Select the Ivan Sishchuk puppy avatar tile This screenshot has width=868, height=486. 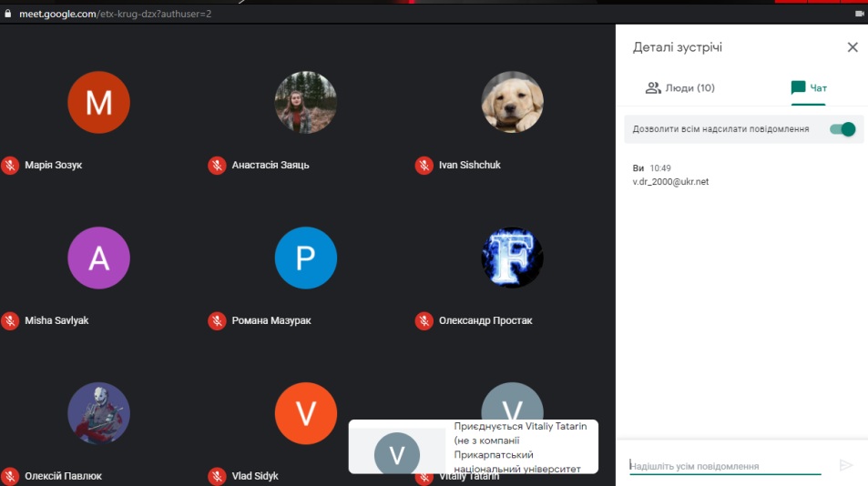512,102
